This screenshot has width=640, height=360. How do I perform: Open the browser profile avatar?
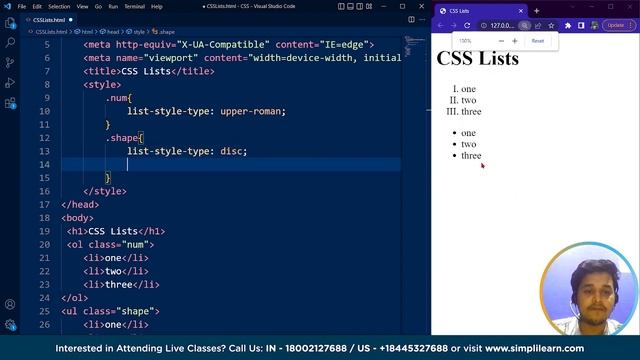594,25
